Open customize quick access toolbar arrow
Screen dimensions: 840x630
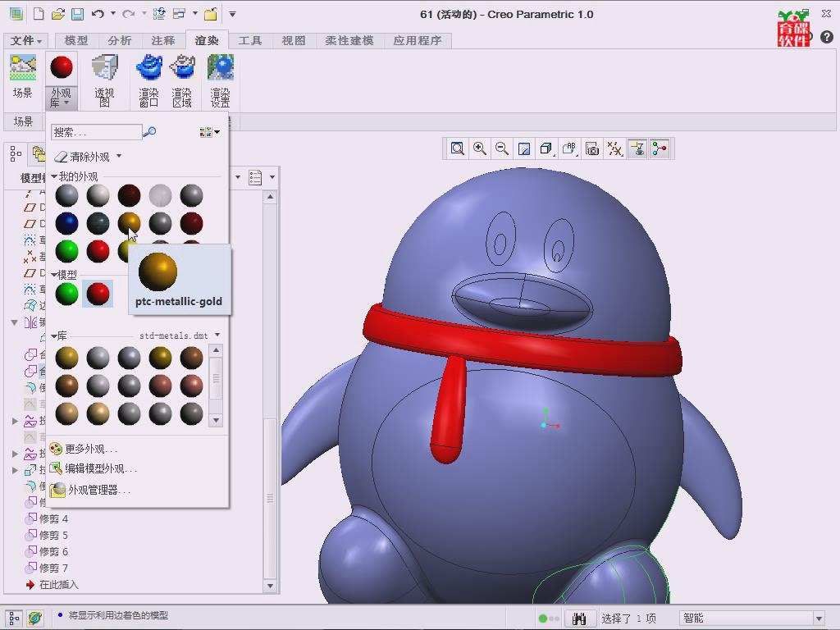[232, 14]
